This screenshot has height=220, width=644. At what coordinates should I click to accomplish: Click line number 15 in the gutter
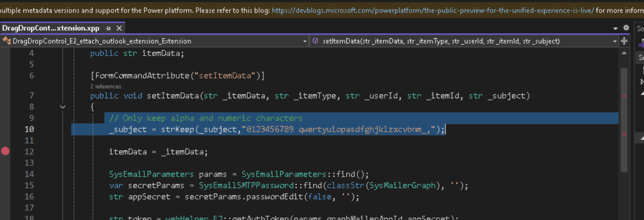click(x=29, y=185)
